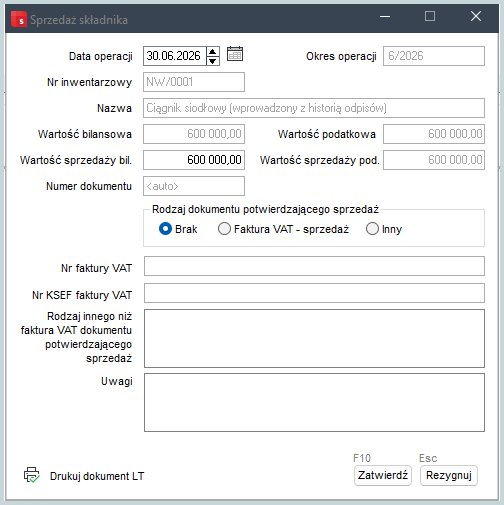
Task: Click the Wartość sprzedaży bil. field
Action: (x=194, y=160)
